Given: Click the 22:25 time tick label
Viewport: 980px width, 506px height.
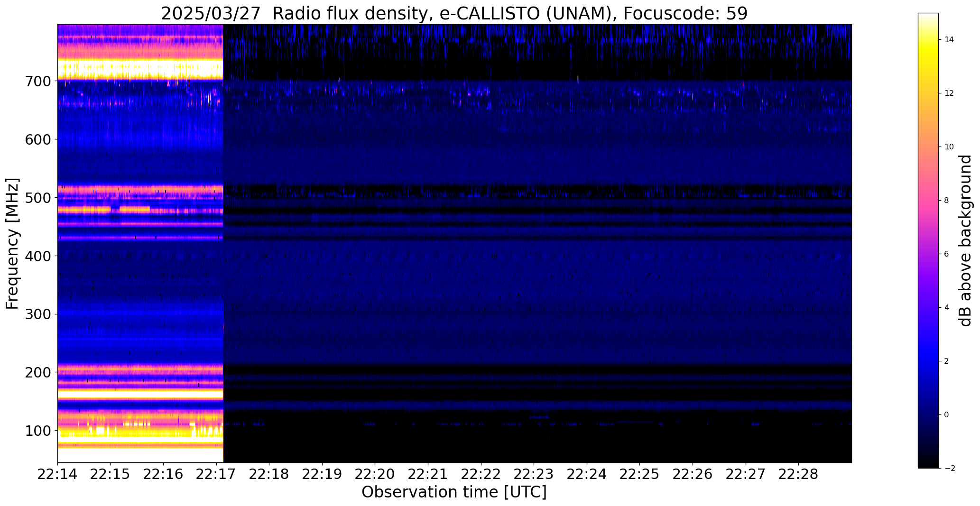Looking at the screenshot, I should pos(640,474).
